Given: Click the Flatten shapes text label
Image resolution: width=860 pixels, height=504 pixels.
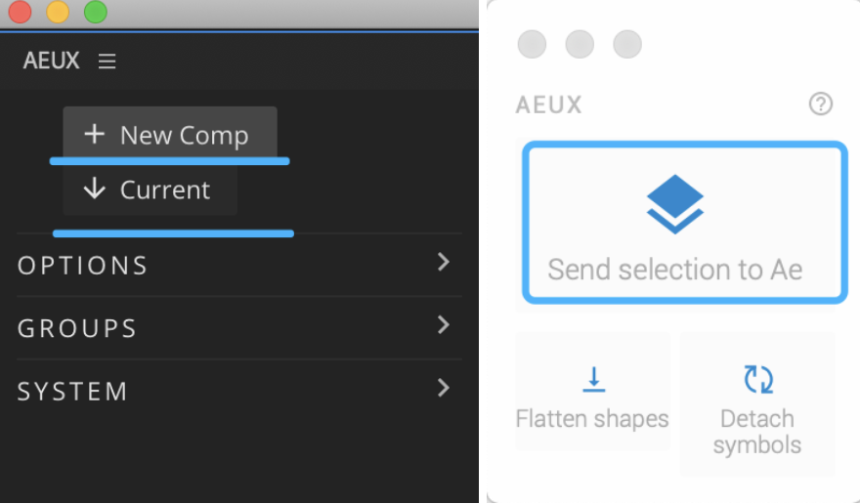Looking at the screenshot, I should coord(592,419).
